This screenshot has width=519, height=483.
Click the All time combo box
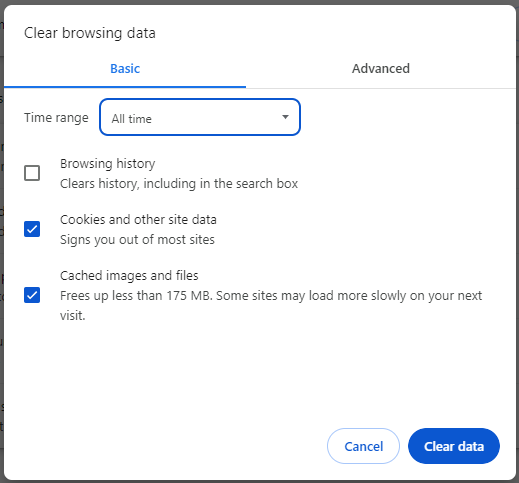pyautogui.click(x=200, y=117)
